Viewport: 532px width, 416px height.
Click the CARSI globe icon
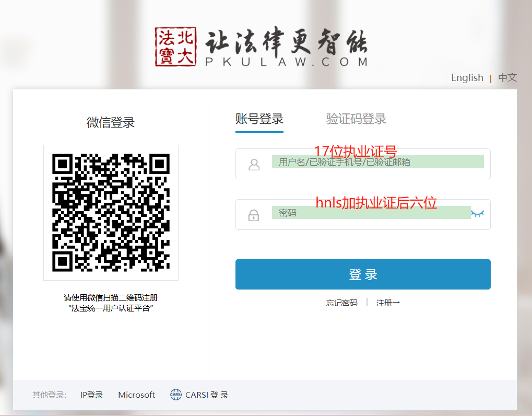point(176,395)
